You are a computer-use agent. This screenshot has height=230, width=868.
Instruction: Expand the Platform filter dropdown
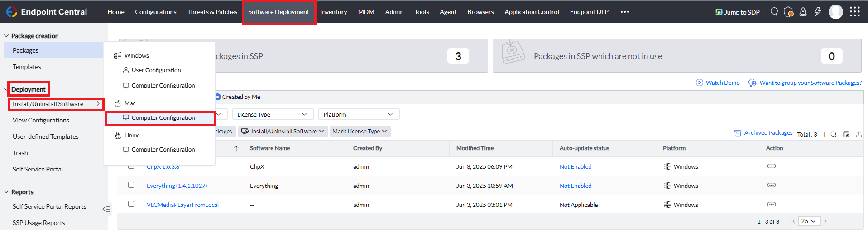tap(358, 114)
